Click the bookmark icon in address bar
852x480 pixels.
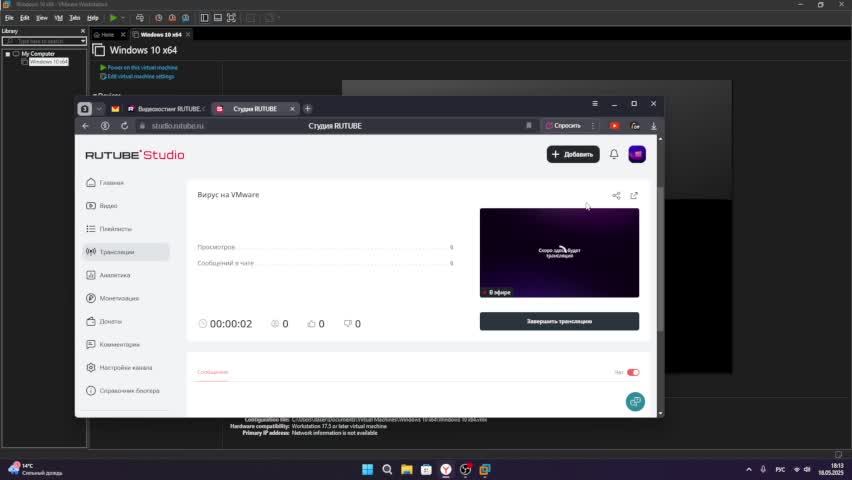pos(528,126)
